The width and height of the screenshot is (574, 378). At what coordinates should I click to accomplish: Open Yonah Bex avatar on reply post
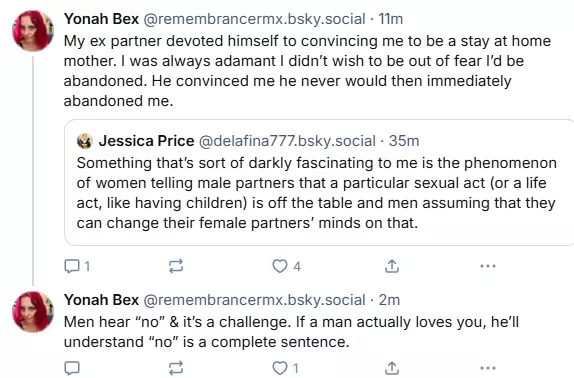(x=33, y=312)
